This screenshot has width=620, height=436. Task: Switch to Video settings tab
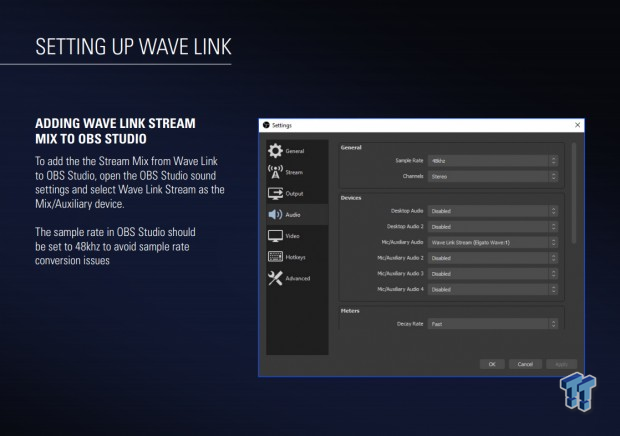[297, 236]
